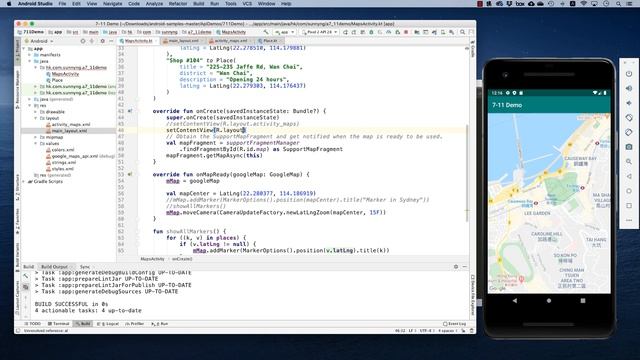Click the macOS Spotlight search icon
The width and height of the screenshot is (640, 360).
(618, 4)
